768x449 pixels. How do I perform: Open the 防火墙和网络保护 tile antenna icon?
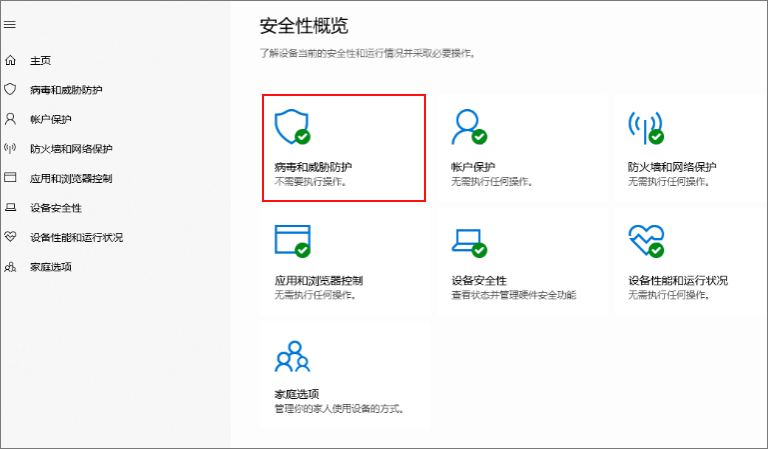point(645,125)
